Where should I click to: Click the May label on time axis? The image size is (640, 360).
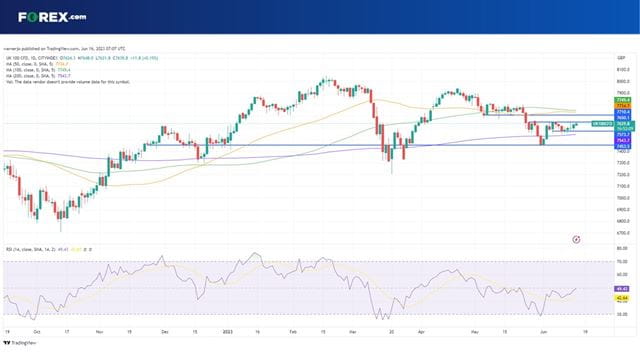(x=475, y=332)
